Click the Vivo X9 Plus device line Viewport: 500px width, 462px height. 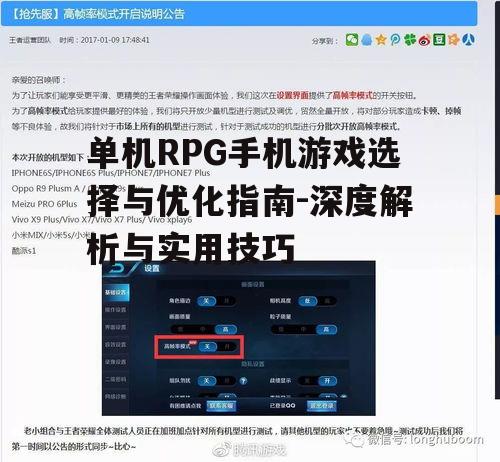tap(102, 220)
